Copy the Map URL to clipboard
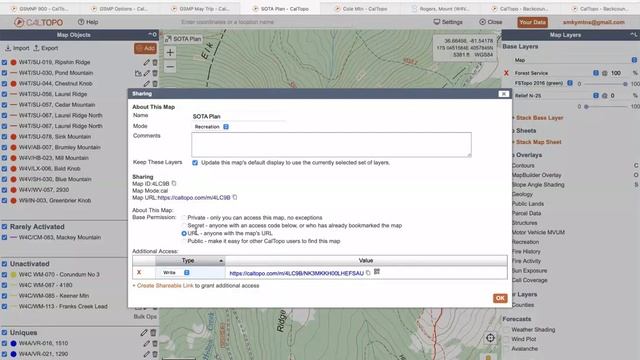Viewport: 640px width, 360px height. pos(235,197)
